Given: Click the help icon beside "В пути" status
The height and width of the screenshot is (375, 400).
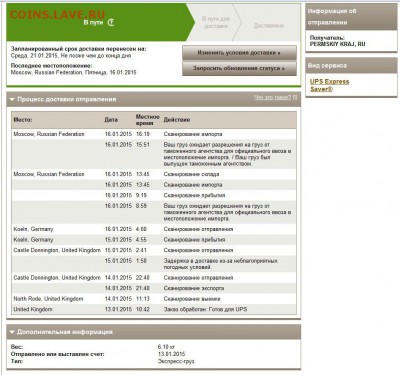Looking at the screenshot, I should pos(111,23).
